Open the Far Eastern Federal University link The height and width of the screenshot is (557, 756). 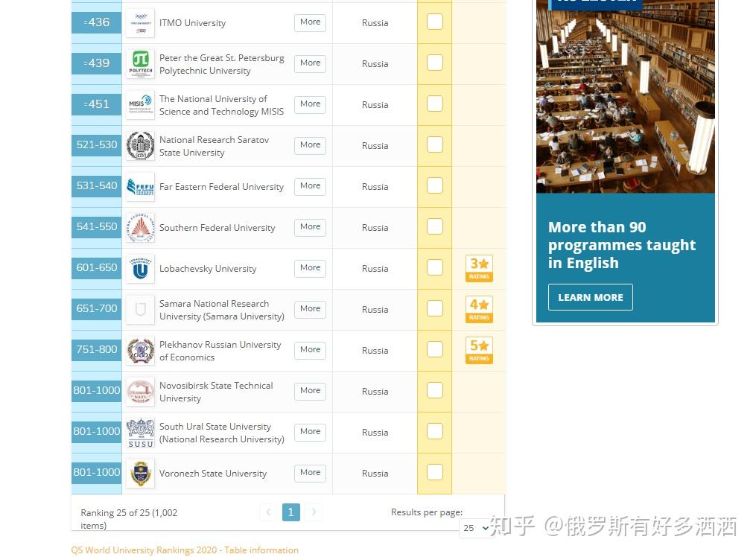[x=221, y=187]
